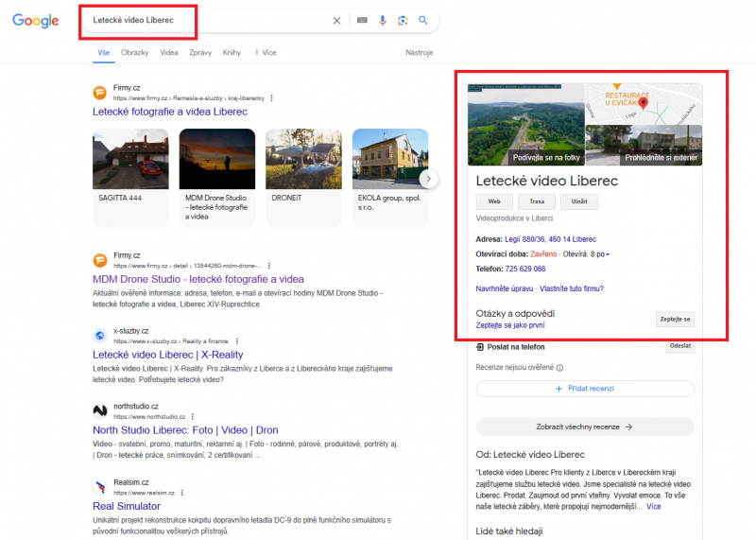Select the Vše tab
756x540 pixels.
pyautogui.click(x=104, y=53)
